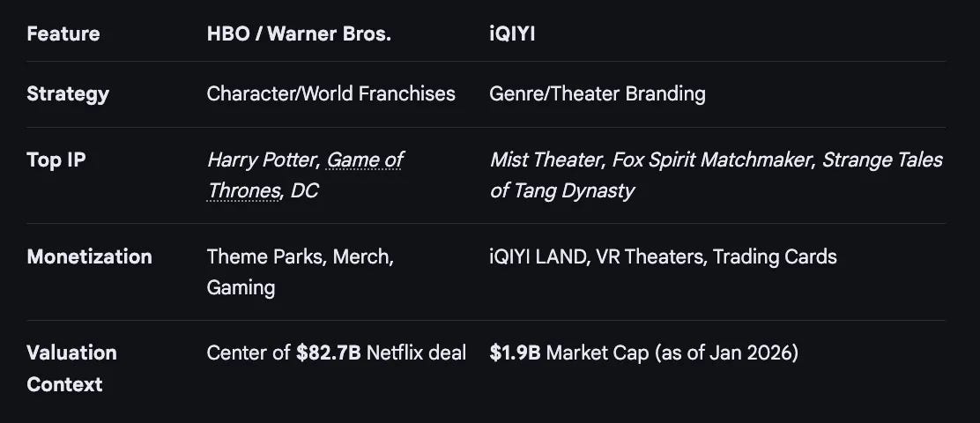This screenshot has width=980, height=423.
Task: Click the DC italic text
Action: click(304, 190)
